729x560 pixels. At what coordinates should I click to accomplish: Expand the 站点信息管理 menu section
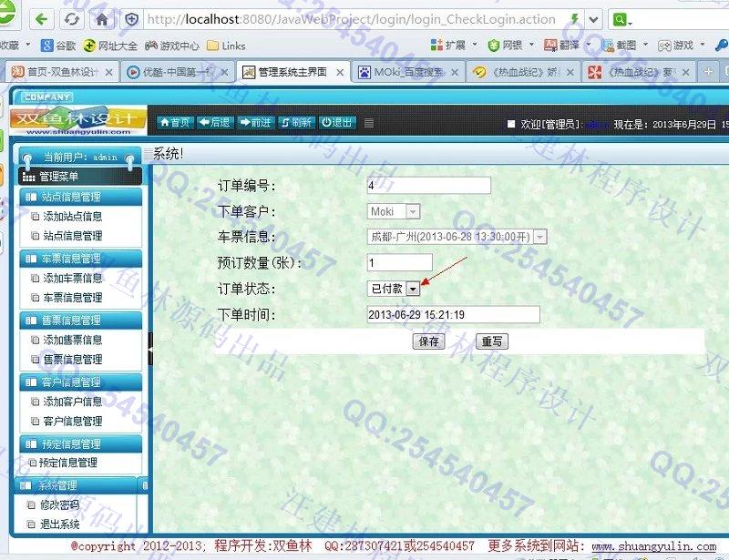click(x=81, y=197)
